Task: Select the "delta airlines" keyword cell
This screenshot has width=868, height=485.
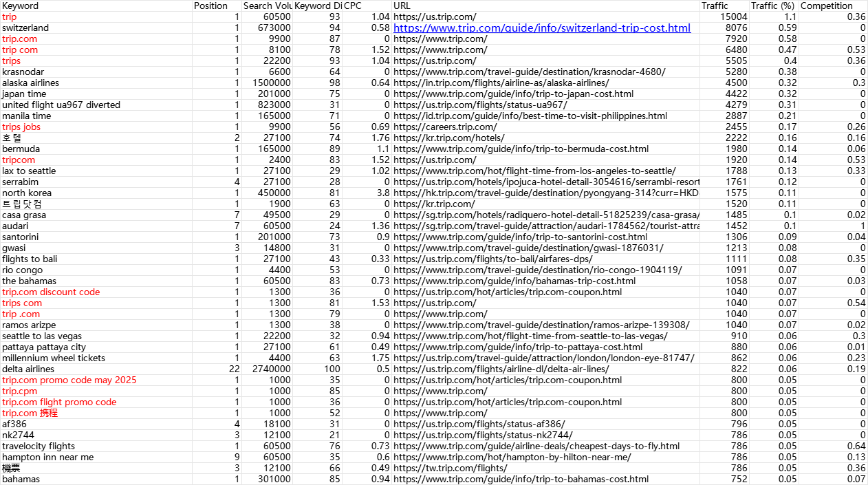Action: (28, 369)
